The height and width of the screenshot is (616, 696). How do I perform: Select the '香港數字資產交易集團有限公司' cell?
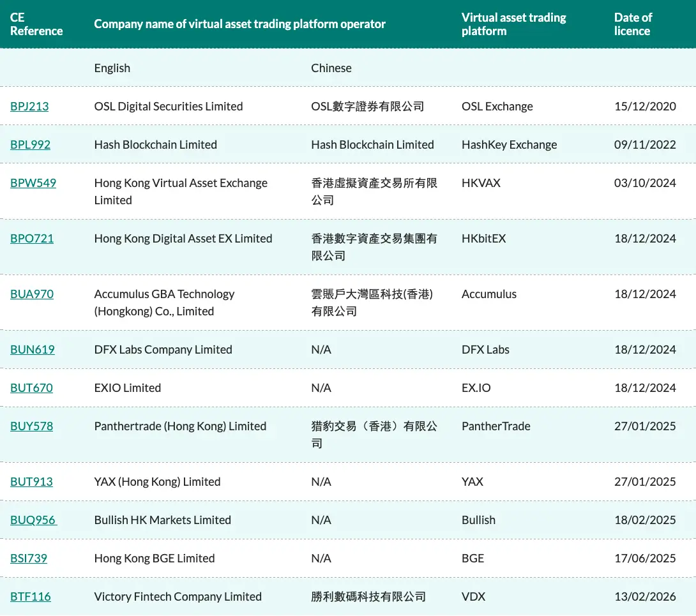coord(374,247)
